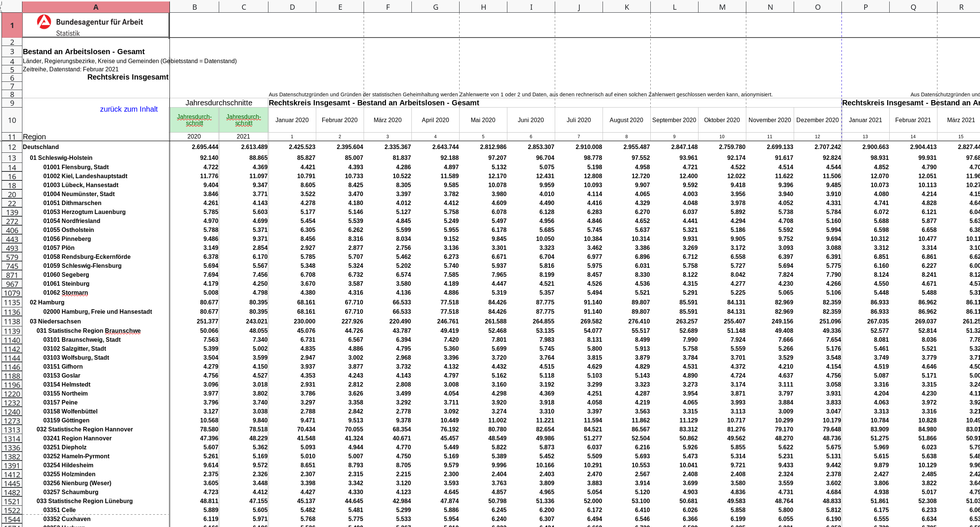Click the Bundesagentur für Arbeit logo

coord(90,25)
